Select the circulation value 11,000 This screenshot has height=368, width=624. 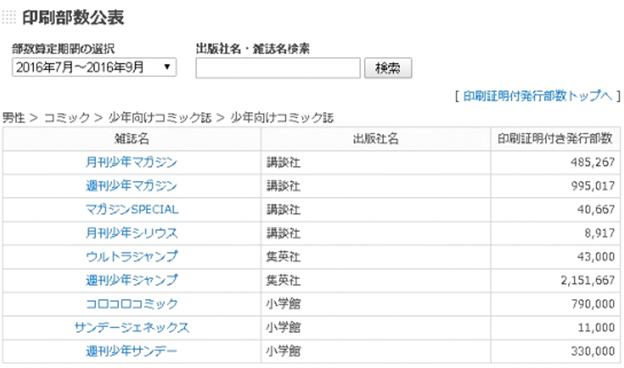(596, 327)
